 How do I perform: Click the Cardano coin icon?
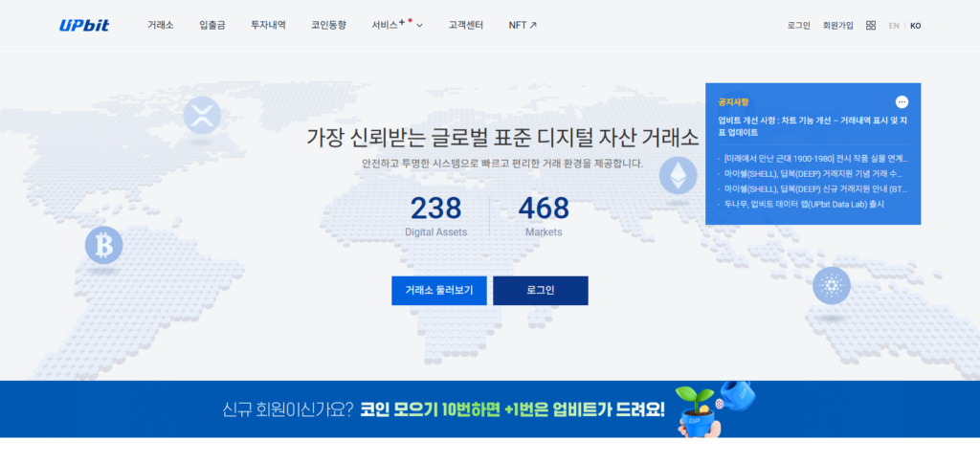click(831, 285)
